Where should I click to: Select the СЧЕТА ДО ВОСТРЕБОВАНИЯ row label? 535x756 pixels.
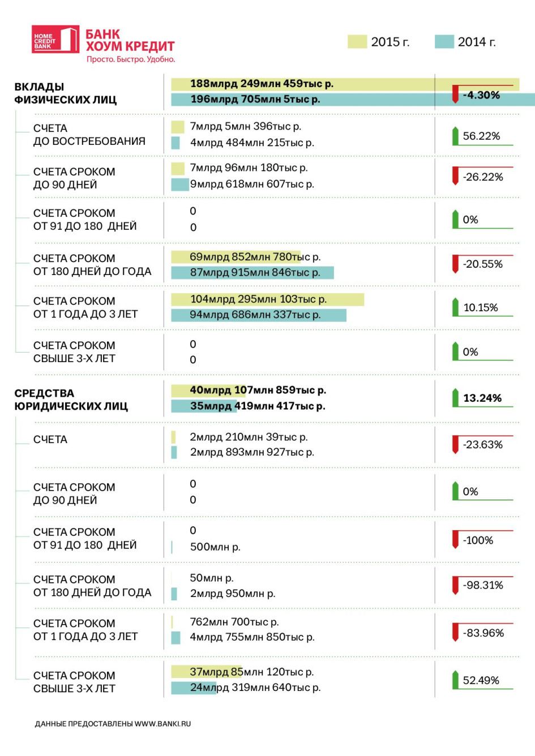(89, 135)
